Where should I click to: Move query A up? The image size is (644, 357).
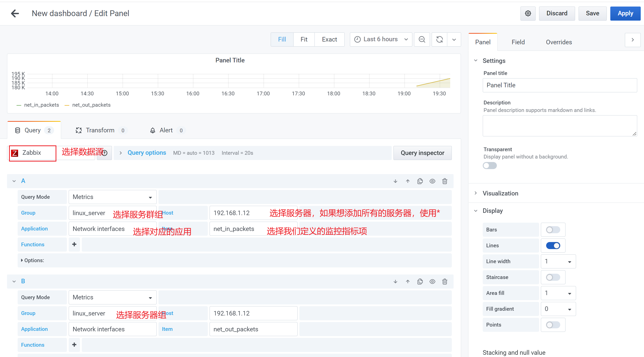(x=408, y=181)
